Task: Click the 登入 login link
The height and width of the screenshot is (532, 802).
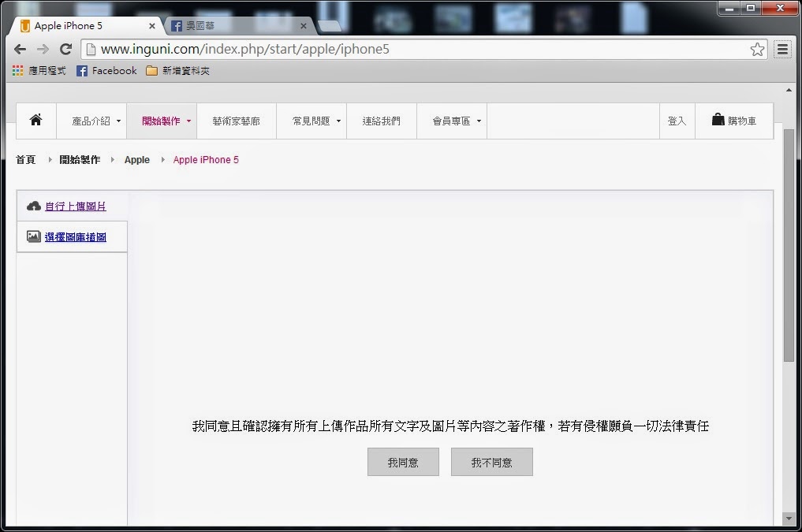Action: [677, 121]
